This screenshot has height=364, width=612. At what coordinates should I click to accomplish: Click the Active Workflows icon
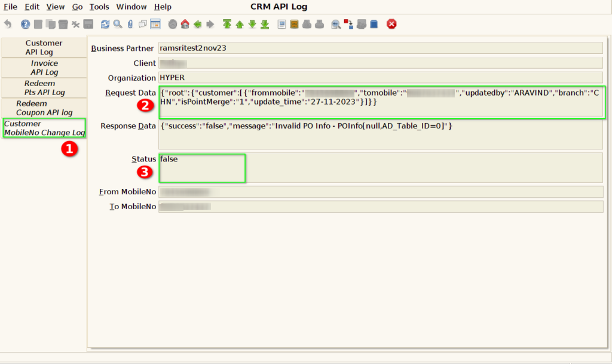(x=348, y=24)
